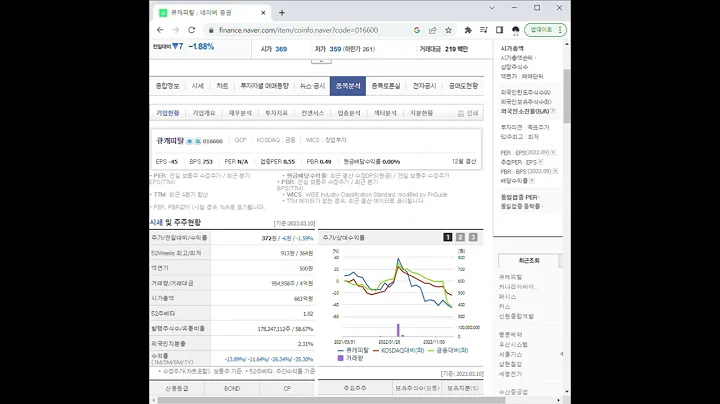Image resolution: width=720 pixels, height=404 pixels.
Task: Share this page via share icon
Action: tap(433, 30)
